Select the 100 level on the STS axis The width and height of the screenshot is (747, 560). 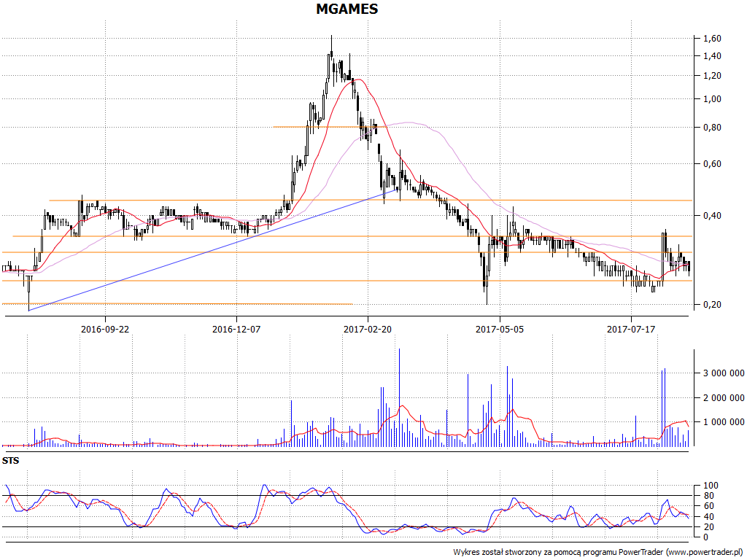coord(710,486)
